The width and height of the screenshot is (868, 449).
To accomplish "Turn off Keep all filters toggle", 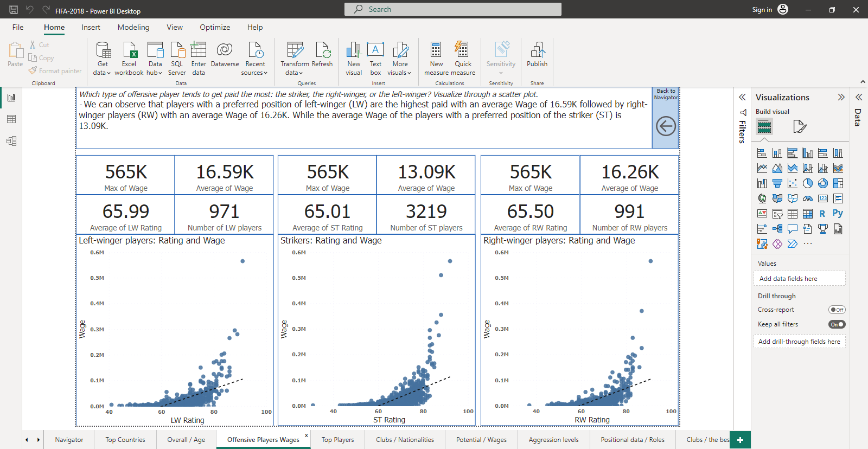I will [x=837, y=324].
